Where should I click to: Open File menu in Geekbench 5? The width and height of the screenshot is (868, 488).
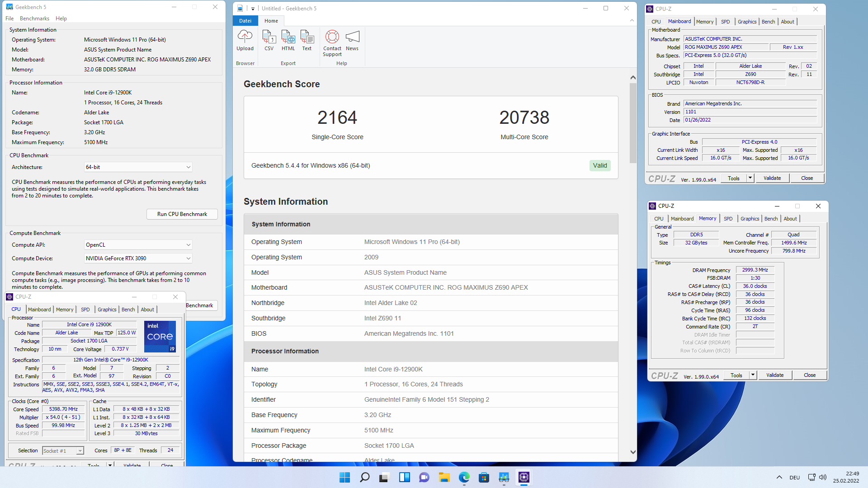pos(9,19)
